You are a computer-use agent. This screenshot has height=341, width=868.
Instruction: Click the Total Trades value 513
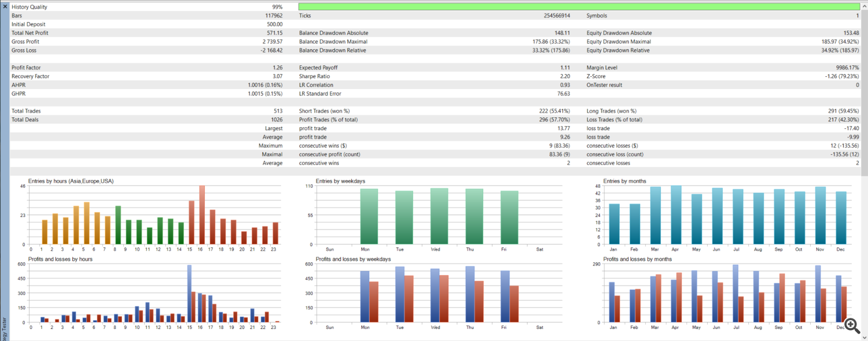click(278, 111)
